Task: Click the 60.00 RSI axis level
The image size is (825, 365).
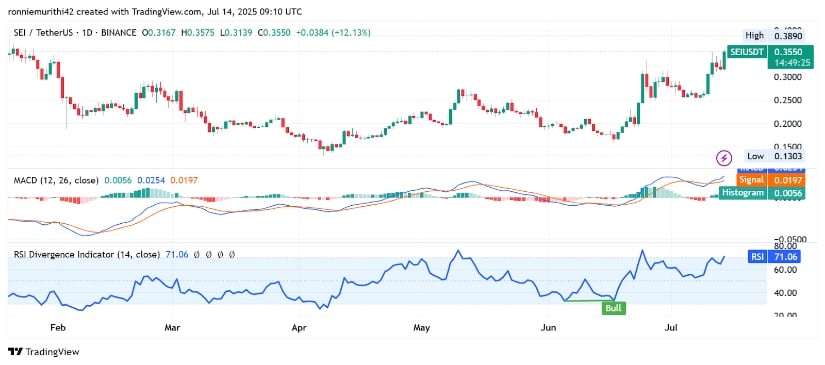Action: coord(784,270)
